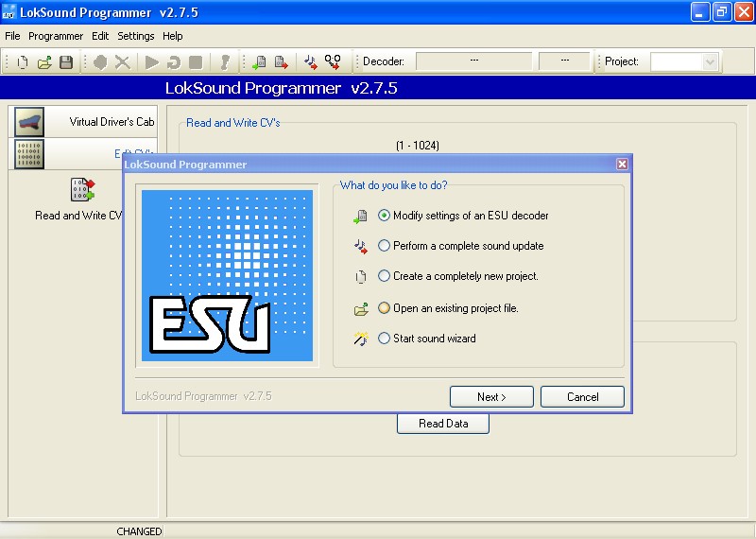The width and height of the screenshot is (756, 539).
Task: Click the exclamation mark toolbar icon
Action: pos(225,62)
